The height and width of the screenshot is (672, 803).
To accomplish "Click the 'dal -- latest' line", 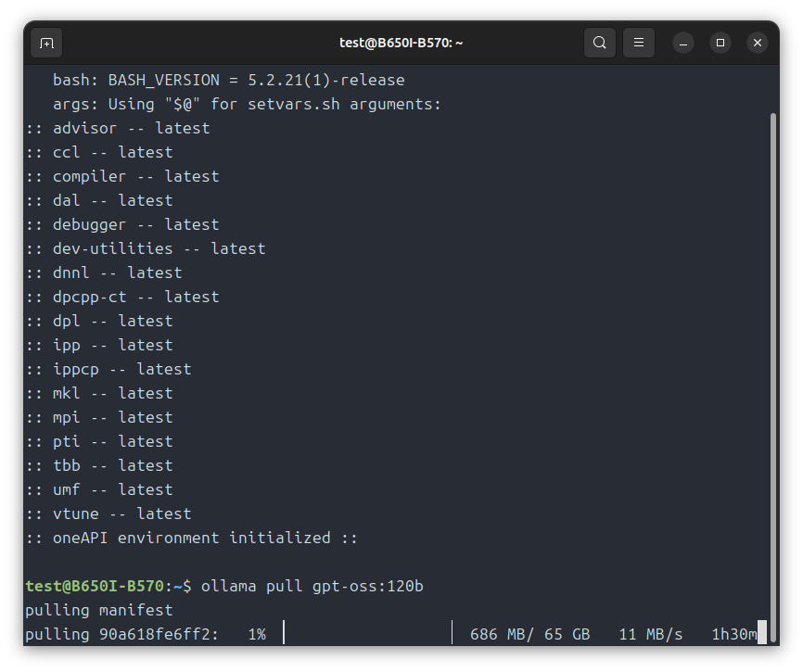I will coord(99,200).
